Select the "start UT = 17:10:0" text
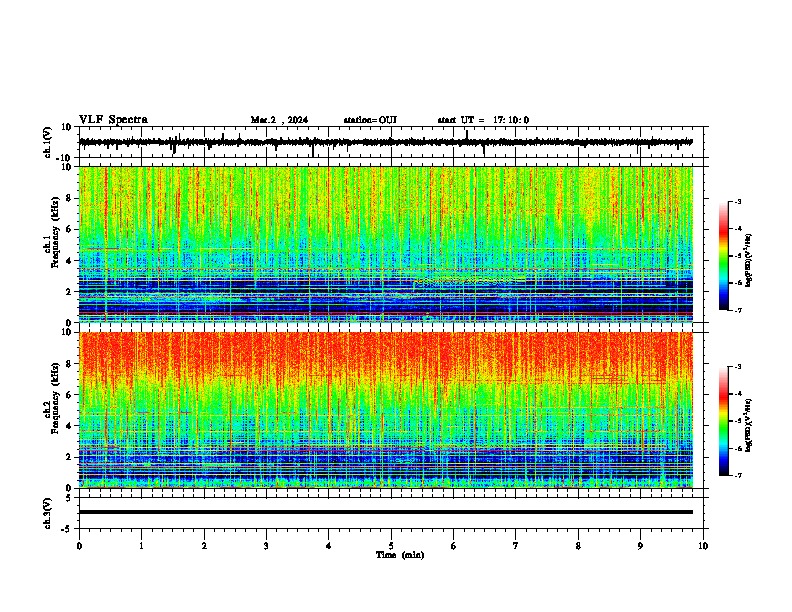792x612 pixels. (483, 120)
